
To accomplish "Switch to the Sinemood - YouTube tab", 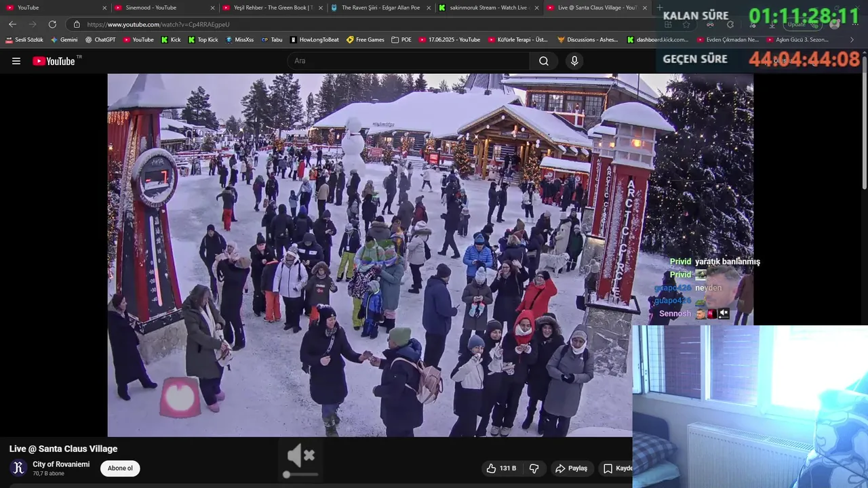I will pos(163,7).
